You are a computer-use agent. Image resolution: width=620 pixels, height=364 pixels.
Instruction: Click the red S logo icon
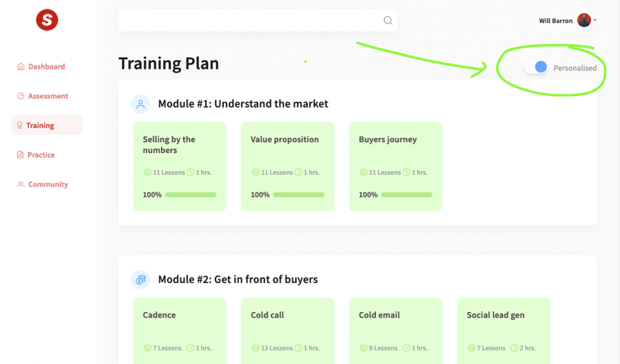coord(47,21)
